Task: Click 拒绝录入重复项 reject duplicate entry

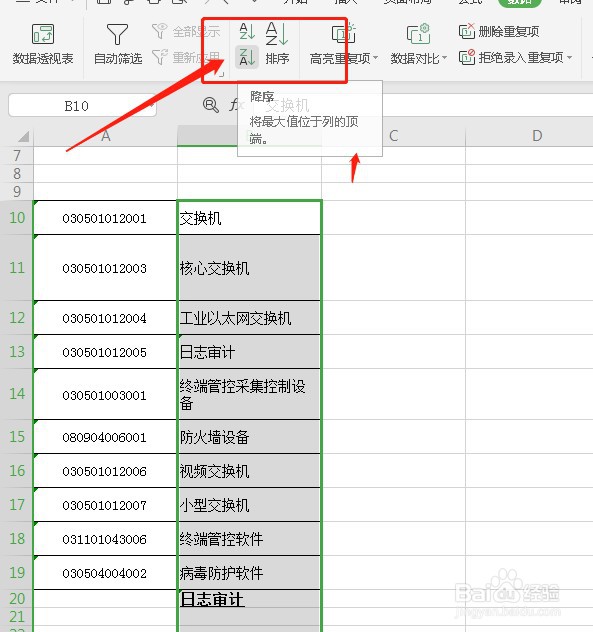Action: [511, 58]
